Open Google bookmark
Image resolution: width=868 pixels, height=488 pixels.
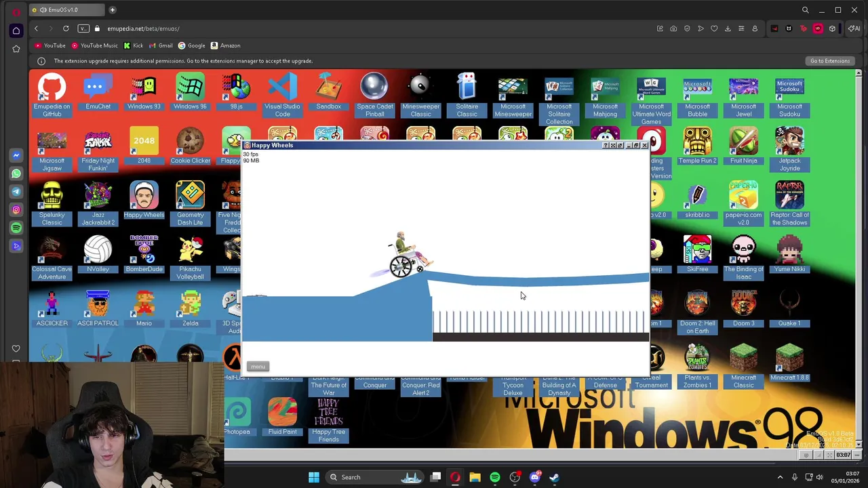coord(191,45)
